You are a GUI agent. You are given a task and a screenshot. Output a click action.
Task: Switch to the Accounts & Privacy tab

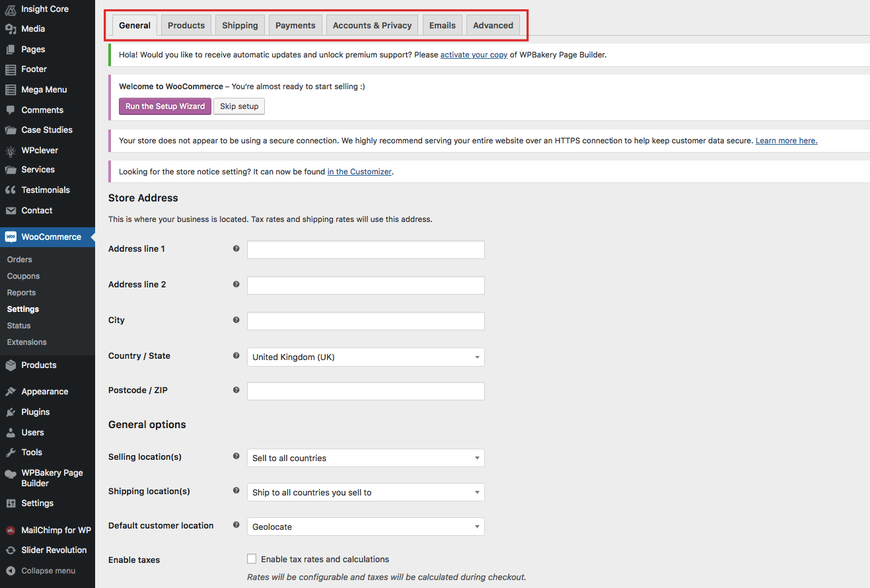(372, 25)
